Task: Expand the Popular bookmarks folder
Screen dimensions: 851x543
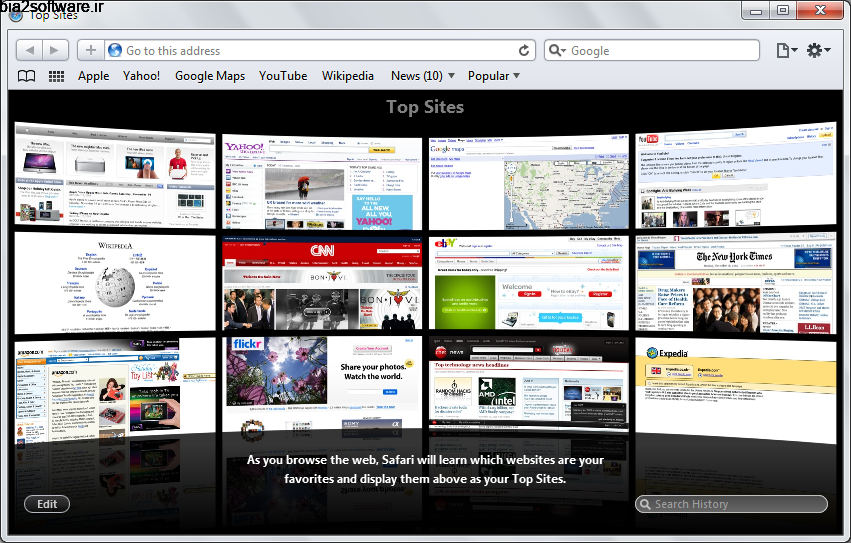Action: click(494, 76)
